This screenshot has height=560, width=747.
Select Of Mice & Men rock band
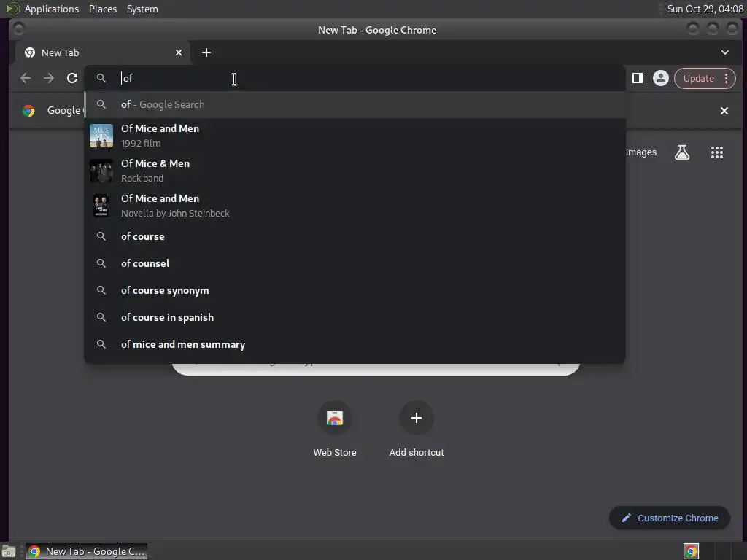355,171
